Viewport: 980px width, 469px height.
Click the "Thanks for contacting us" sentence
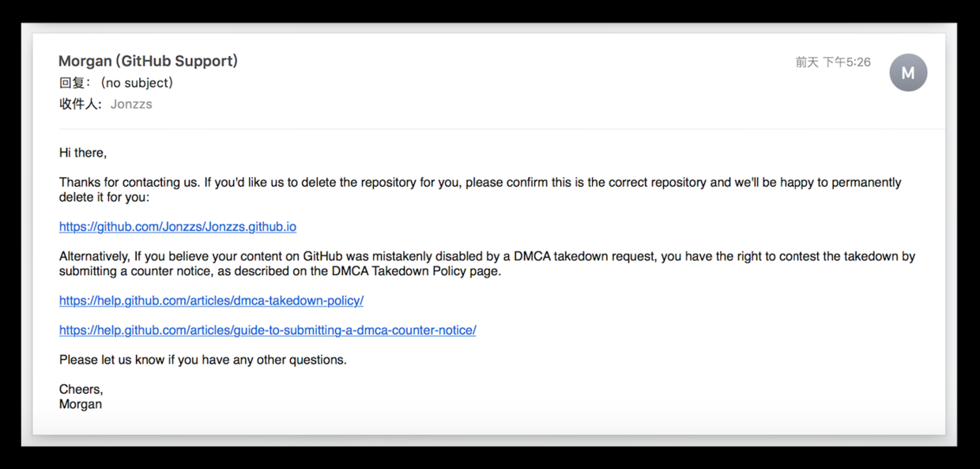[x=130, y=183]
